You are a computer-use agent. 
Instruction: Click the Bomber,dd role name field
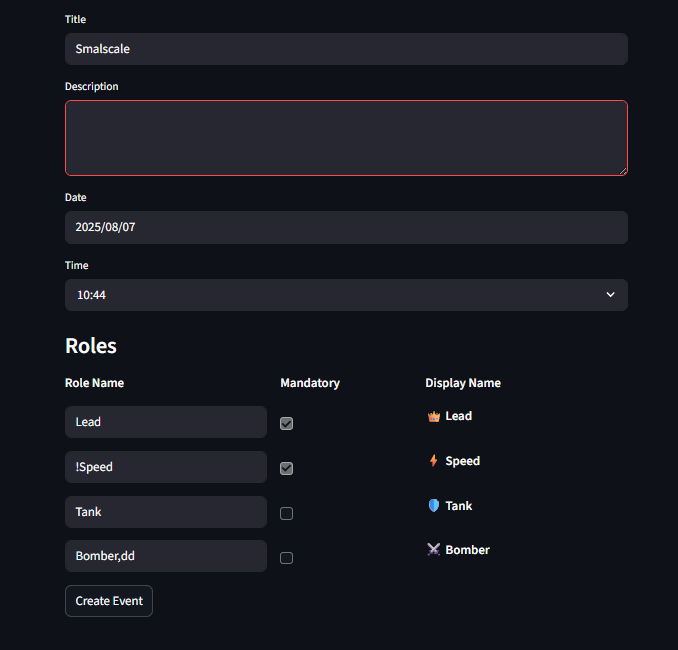[166, 556]
